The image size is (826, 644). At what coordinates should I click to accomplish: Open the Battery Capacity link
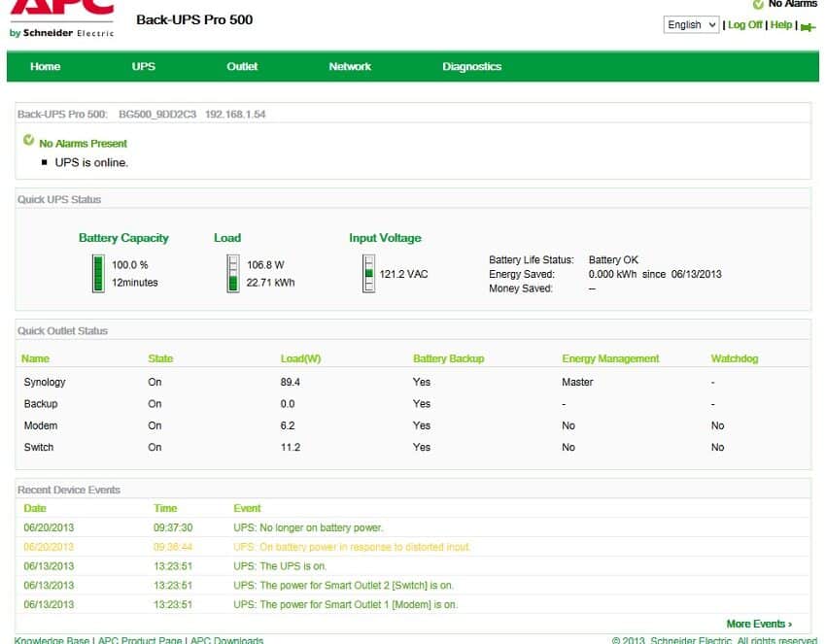pyautogui.click(x=123, y=238)
